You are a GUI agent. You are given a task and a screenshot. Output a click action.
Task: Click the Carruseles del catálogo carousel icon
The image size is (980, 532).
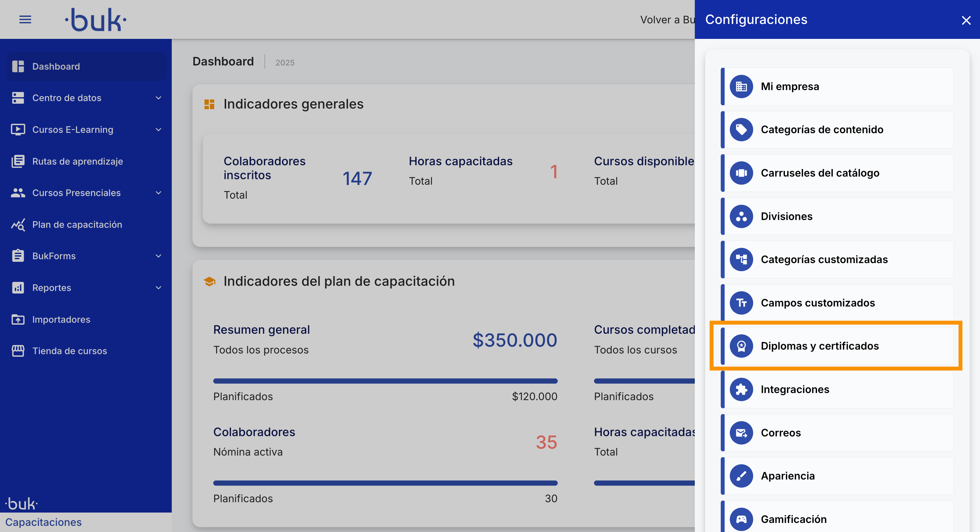click(741, 173)
